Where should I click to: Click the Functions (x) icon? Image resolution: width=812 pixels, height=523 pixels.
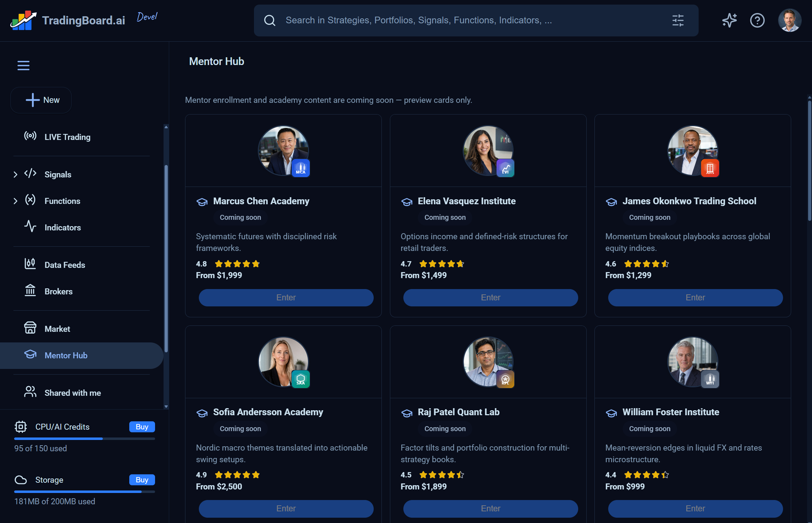coord(30,200)
